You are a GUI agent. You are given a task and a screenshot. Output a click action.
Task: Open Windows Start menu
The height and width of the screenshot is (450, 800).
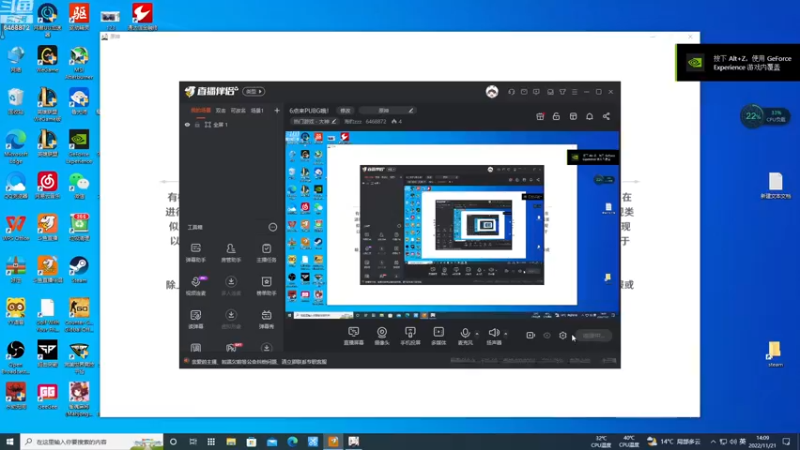(10, 441)
